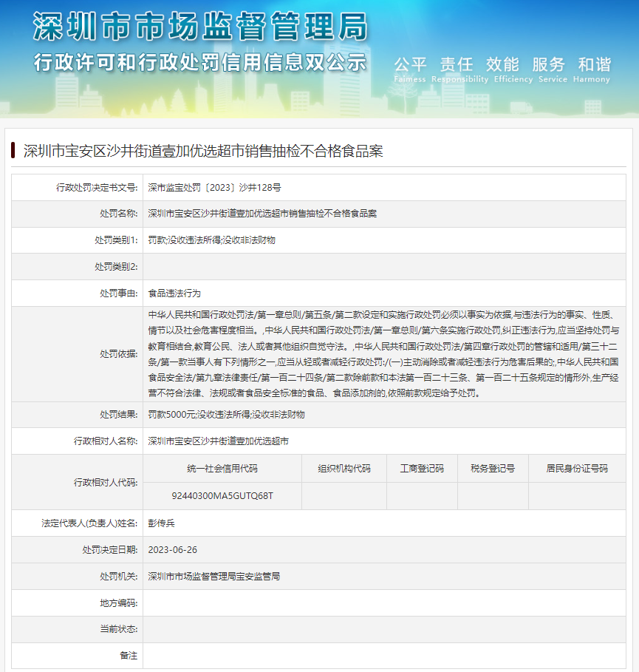Click the case heading 深圳市宝安区沙井街道壹加优选超市销售抽检不合格食品案
Image resolution: width=639 pixels, height=672 pixels.
pyautogui.click(x=203, y=152)
